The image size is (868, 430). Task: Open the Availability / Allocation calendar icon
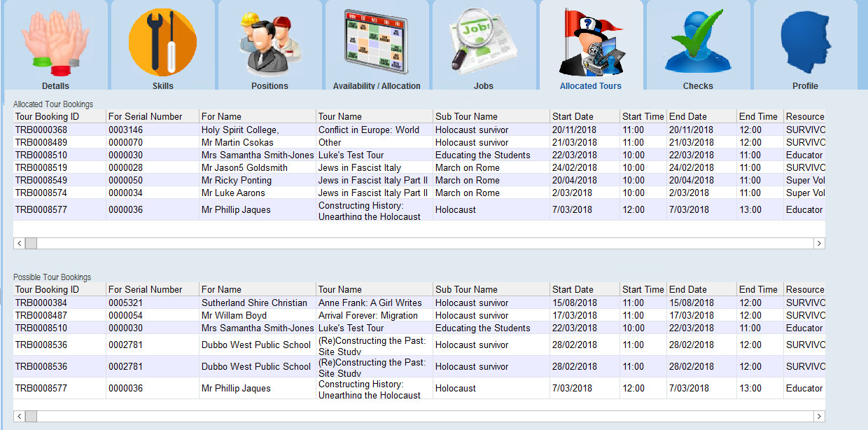click(x=377, y=42)
